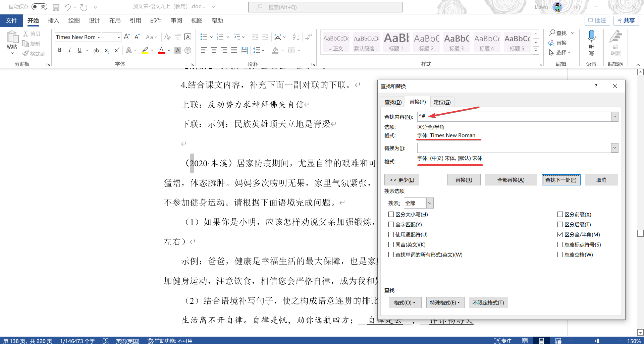Click the strikethrough icon
The image size is (644, 344).
point(96,50)
